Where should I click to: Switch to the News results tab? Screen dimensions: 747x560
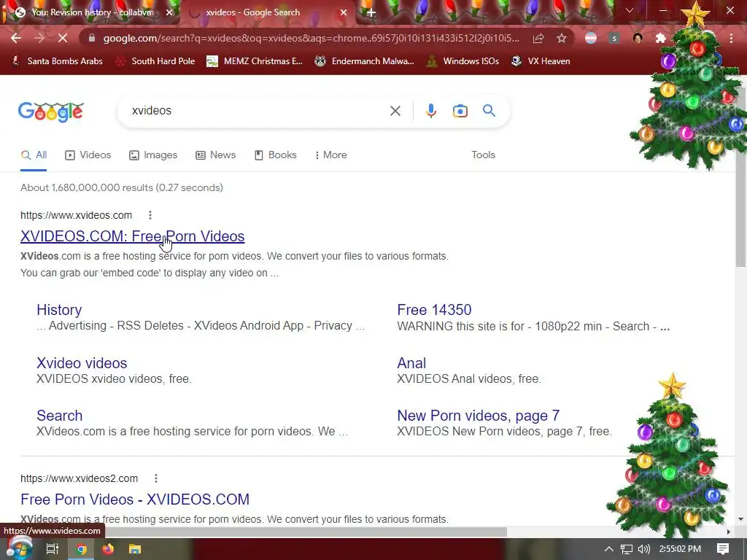(216, 155)
